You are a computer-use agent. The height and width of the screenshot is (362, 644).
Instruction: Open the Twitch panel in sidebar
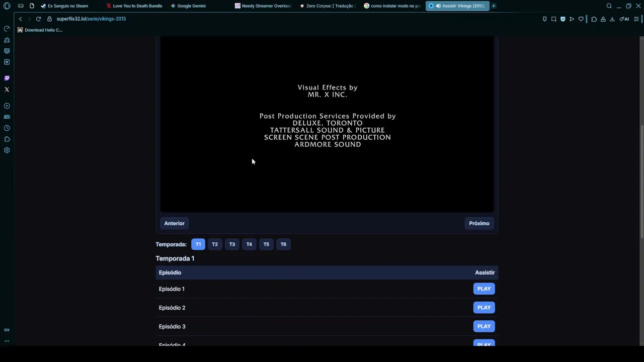pyautogui.click(x=7, y=78)
